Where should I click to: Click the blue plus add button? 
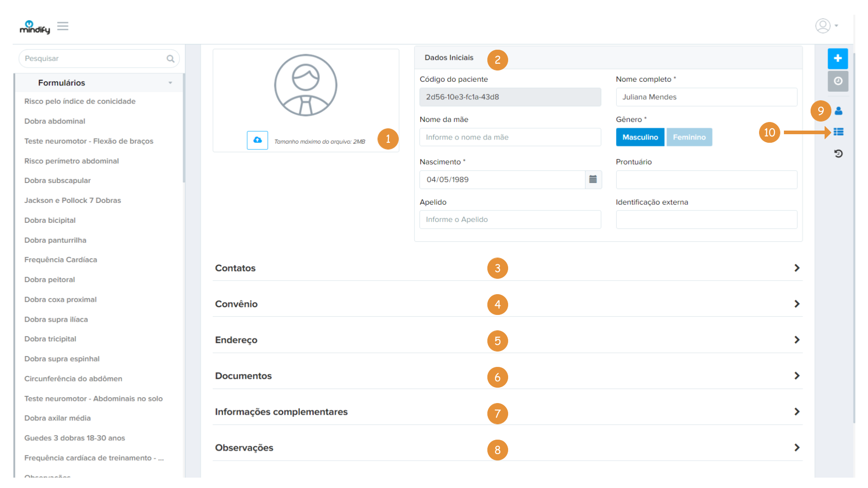[x=838, y=58]
